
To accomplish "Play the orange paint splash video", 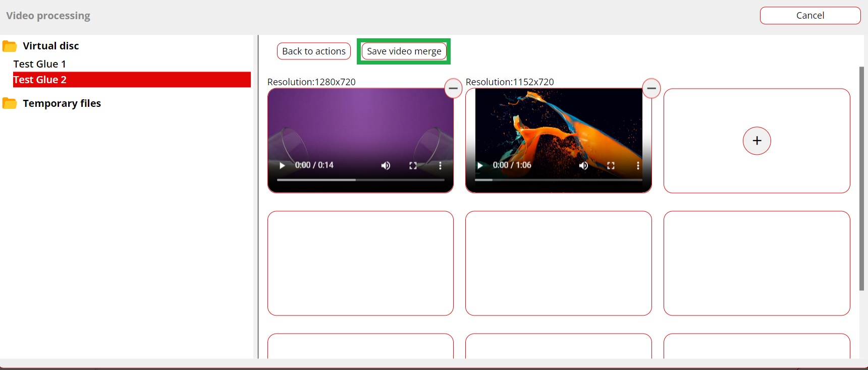I will (x=480, y=165).
